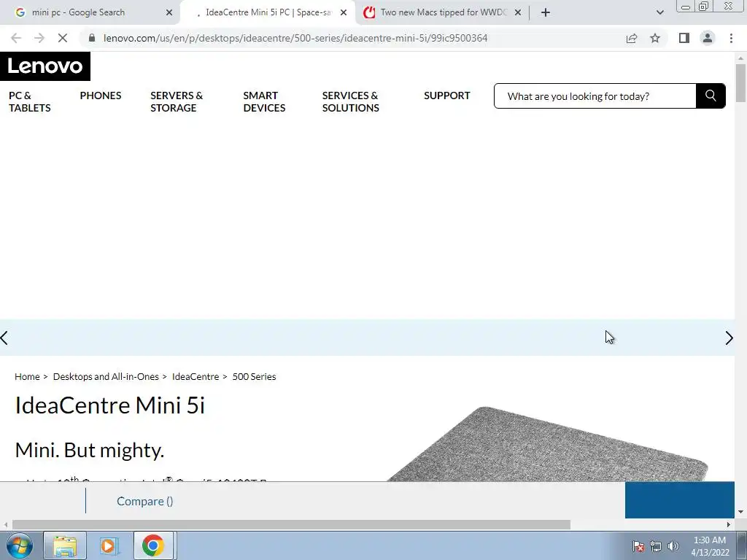Open the 500 Series breadcrumb link
The width and height of the screenshot is (747, 560).
(x=254, y=377)
